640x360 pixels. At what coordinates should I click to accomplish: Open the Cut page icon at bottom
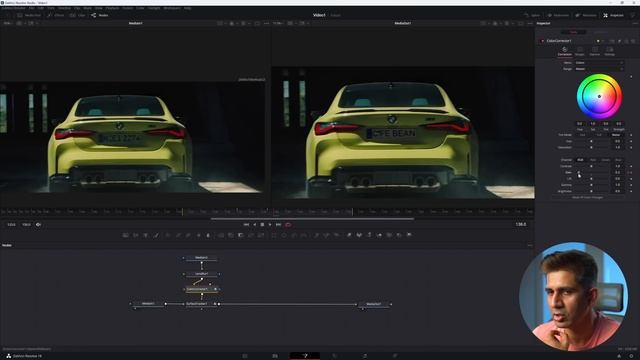(x=275, y=356)
